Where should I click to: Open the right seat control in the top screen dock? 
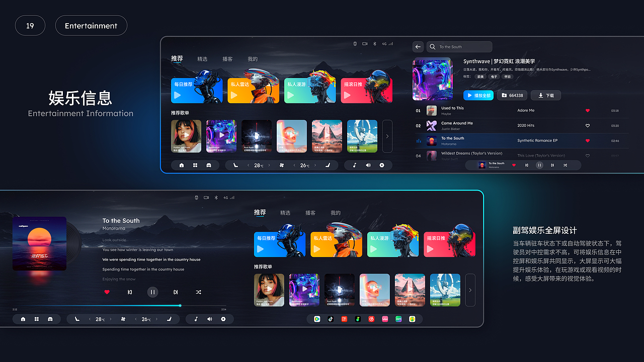click(x=328, y=165)
